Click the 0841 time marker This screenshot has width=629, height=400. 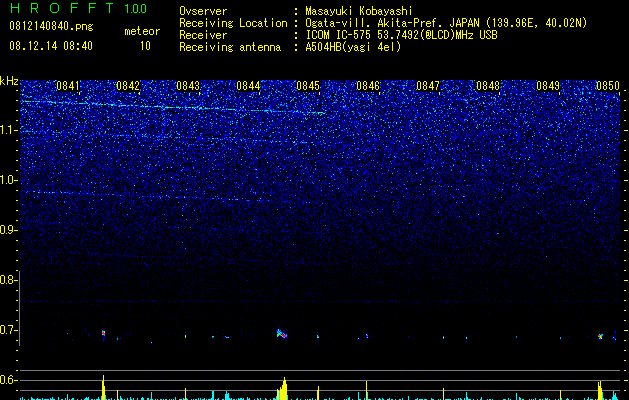click(68, 86)
